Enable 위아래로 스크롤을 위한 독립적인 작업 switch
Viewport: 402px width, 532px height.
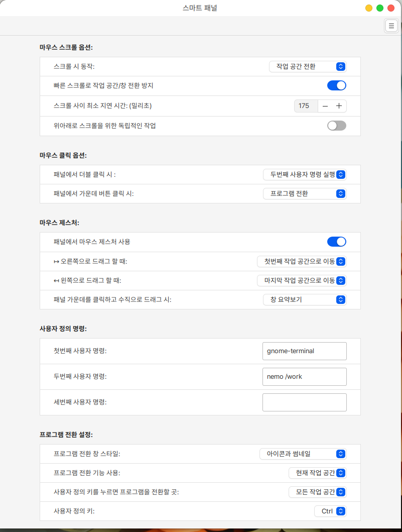coord(337,126)
